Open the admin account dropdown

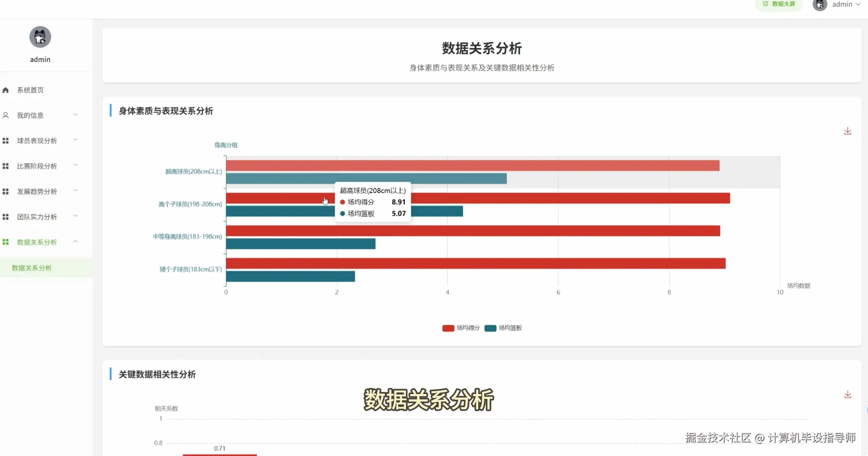(846, 4)
